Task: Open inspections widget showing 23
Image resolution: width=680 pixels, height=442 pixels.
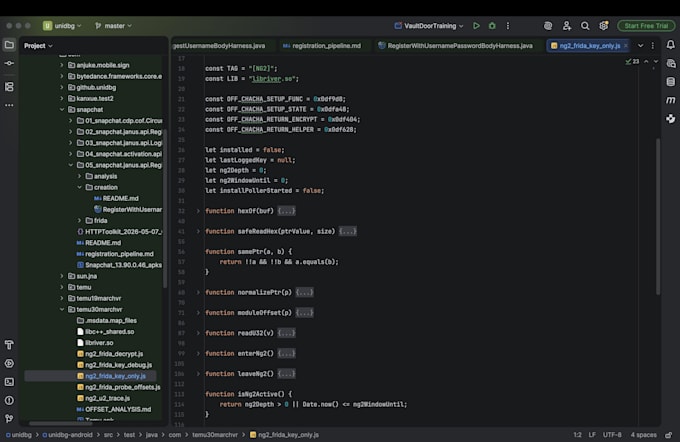Action: coord(632,62)
